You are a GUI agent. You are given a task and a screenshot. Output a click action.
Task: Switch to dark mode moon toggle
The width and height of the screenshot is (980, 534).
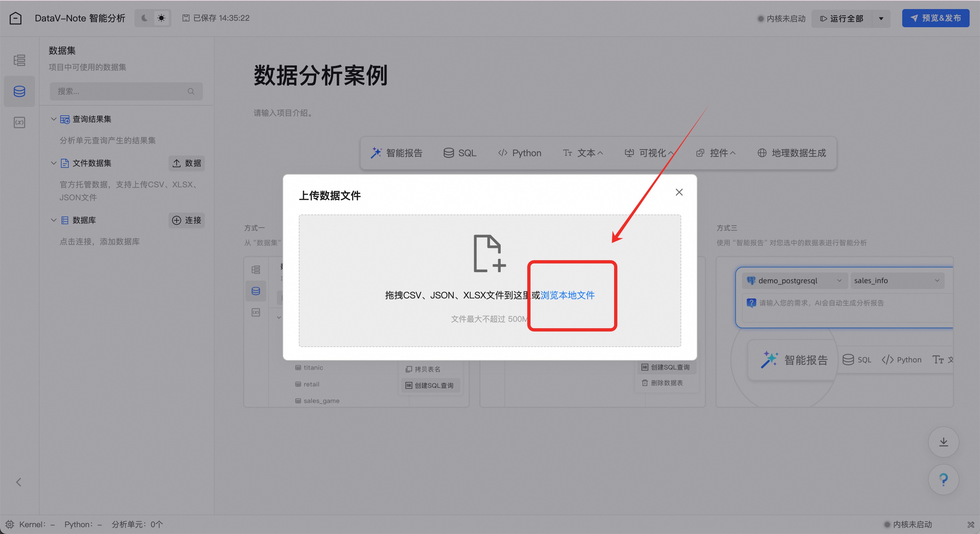click(145, 18)
